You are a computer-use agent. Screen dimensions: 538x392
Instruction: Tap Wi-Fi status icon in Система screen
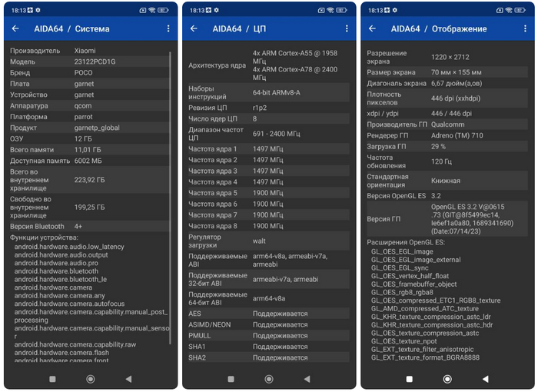tap(152, 10)
